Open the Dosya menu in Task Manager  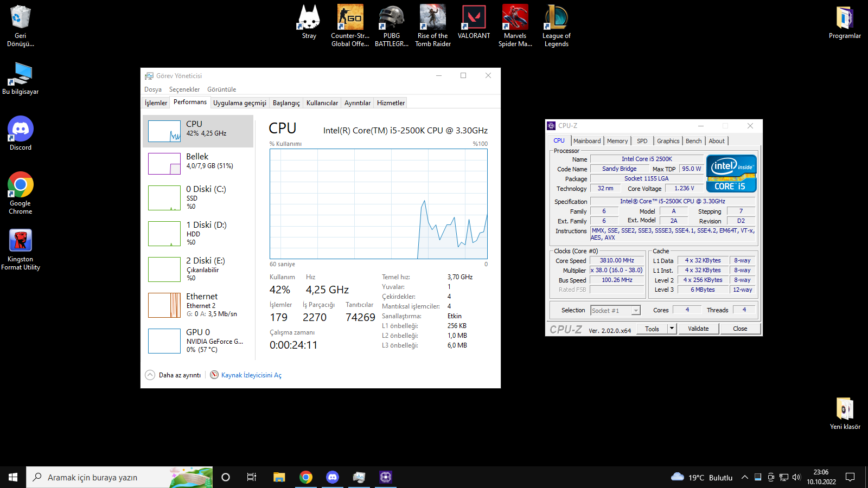[153, 89]
